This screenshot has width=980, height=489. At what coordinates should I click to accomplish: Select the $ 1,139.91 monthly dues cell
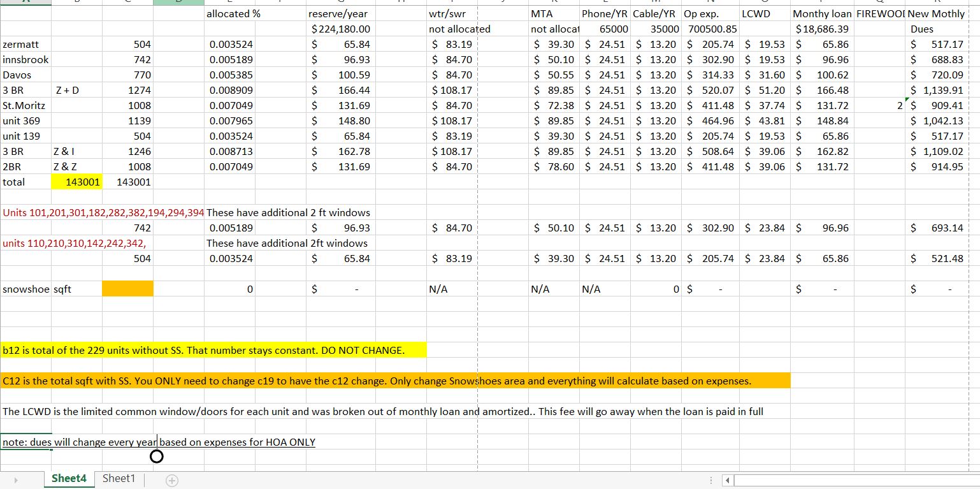tap(937, 91)
